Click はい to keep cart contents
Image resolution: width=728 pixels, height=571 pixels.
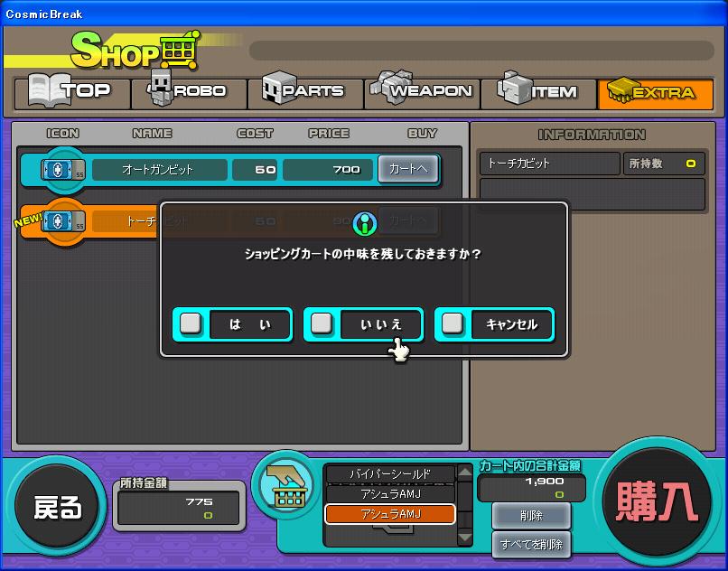coord(233,323)
